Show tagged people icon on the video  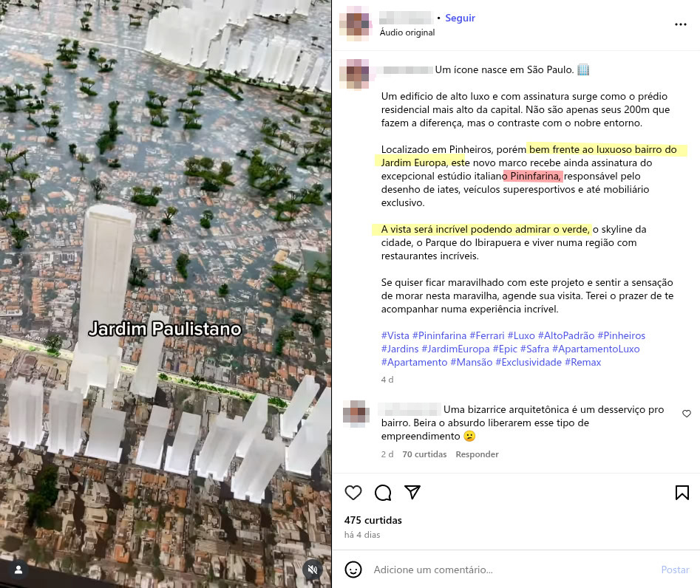tap(18, 570)
